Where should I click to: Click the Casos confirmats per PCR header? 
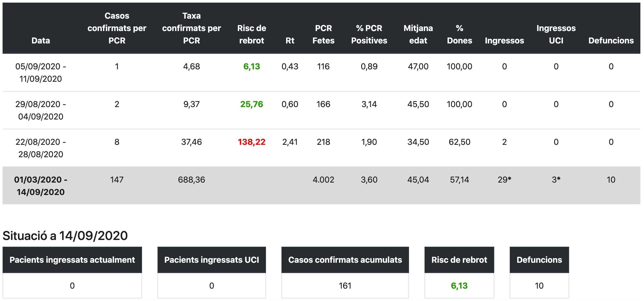(x=117, y=28)
